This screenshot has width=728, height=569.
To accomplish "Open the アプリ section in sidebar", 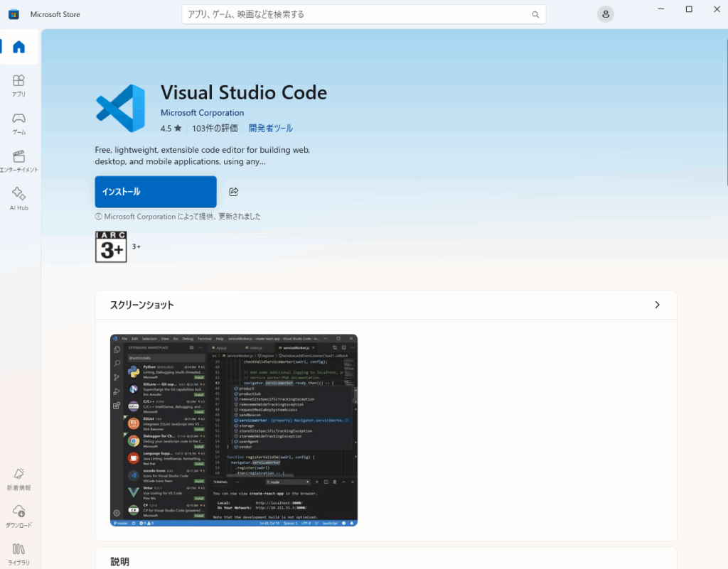I will coord(19,85).
